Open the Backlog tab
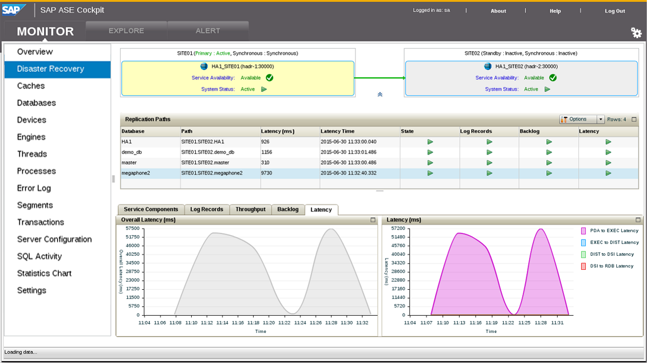 [x=288, y=209]
